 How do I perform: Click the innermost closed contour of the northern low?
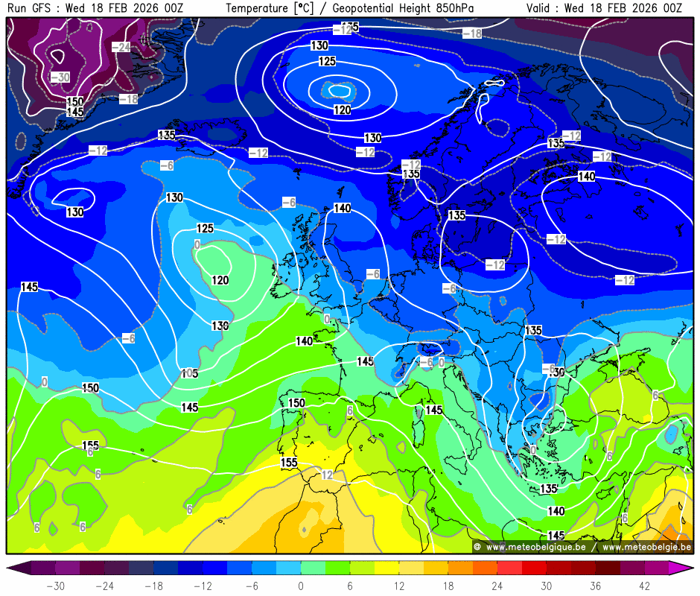pos(340,91)
